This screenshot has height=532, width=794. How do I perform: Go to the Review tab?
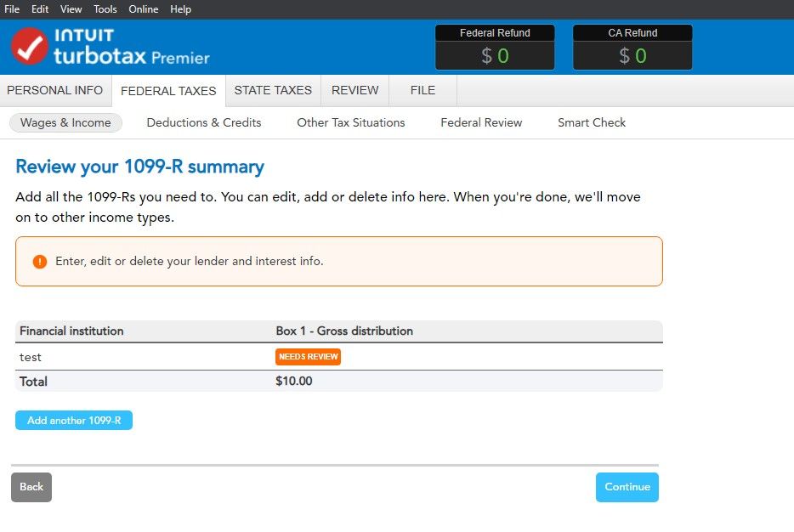click(354, 91)
